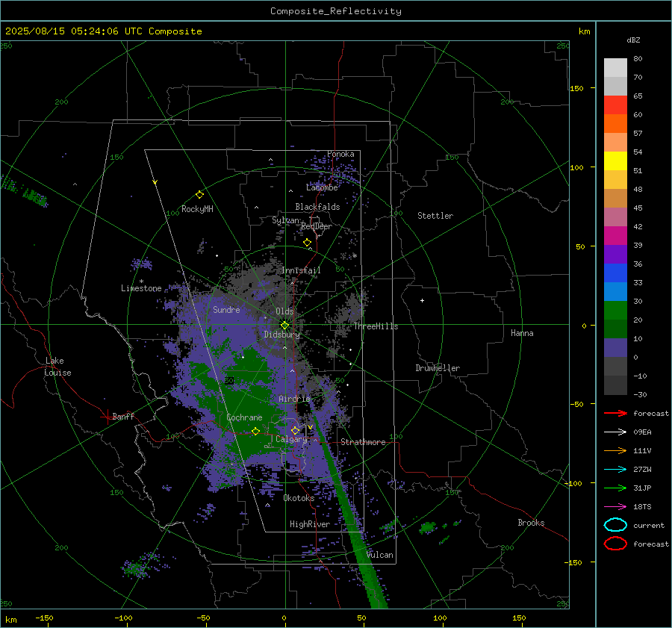Click the HighRiver town label
The height and width of the screenshot is (628, 672).
click(x=309, y=524)
